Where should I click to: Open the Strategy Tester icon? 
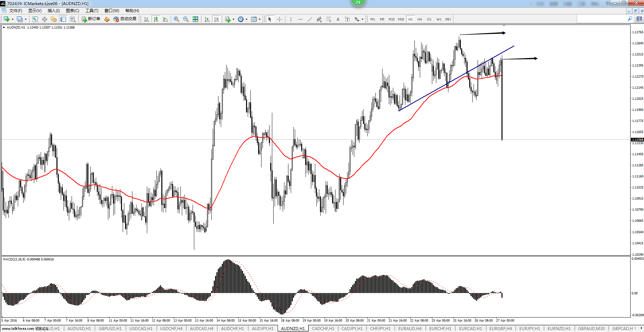(73, 19)
